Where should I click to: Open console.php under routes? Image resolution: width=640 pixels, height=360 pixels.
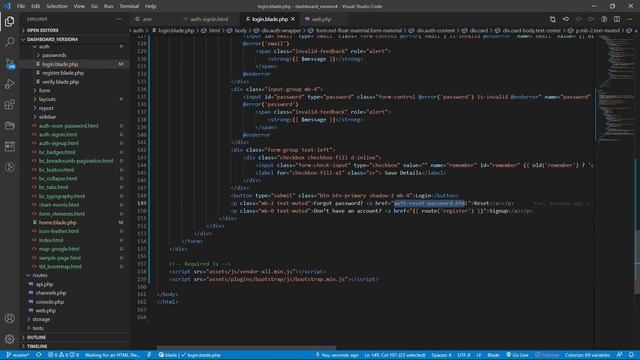50,302
